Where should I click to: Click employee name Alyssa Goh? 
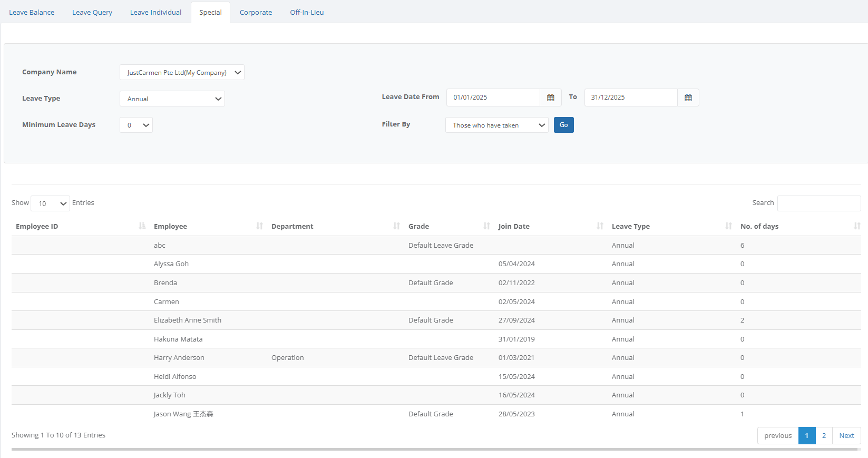click(171, 264)
